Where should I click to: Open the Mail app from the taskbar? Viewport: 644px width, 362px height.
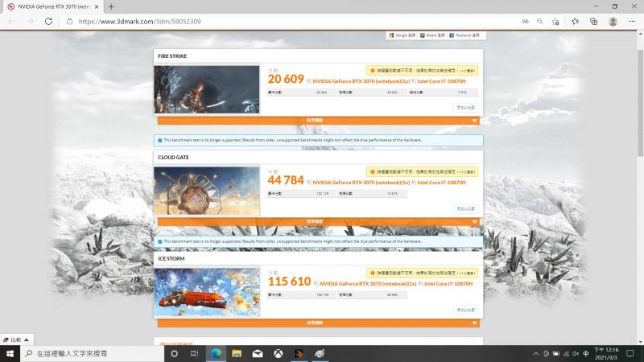pos(258,353)
